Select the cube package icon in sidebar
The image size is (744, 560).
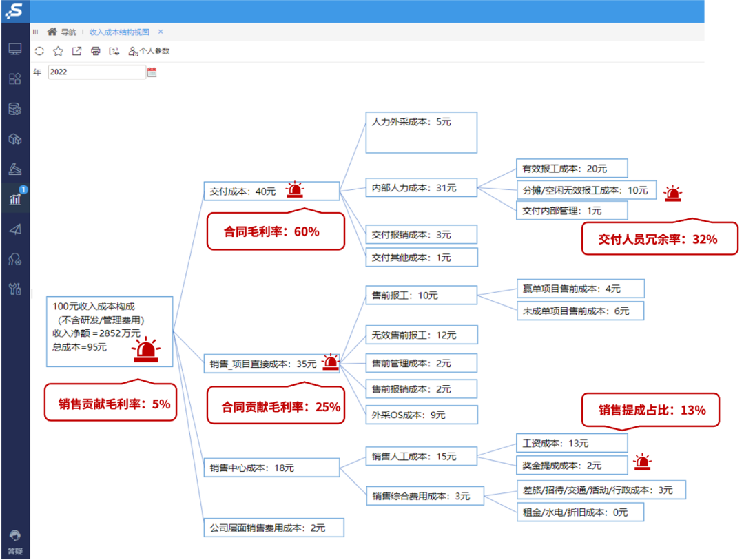click(x=14, y=138)
